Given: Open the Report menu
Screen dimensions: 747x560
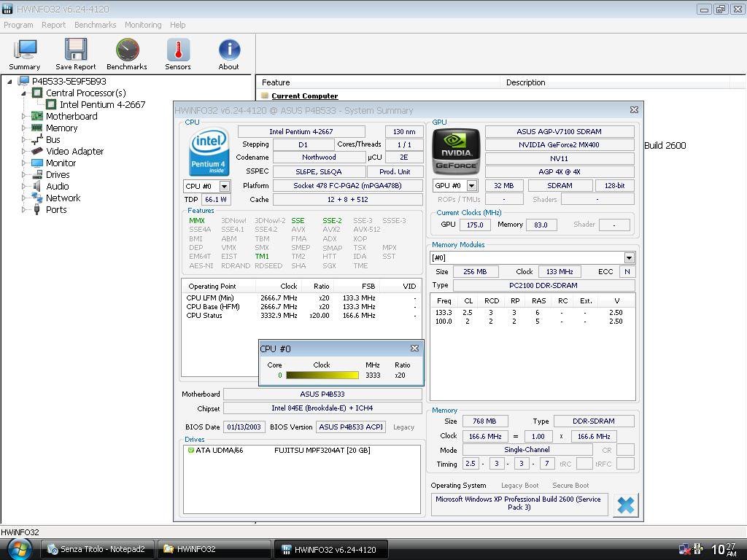Looking at the screenshot, I should (x=53, y=25).
